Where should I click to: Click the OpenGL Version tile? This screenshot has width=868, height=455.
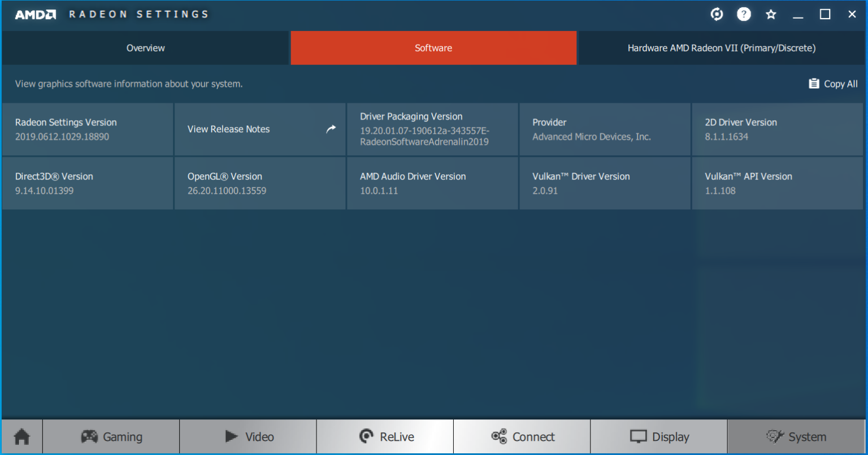[x=260, y=183]
